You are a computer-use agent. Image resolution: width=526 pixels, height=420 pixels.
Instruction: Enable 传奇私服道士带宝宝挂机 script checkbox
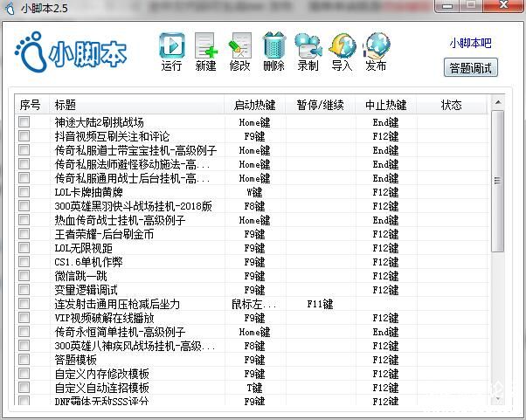(x=24, y=150)
